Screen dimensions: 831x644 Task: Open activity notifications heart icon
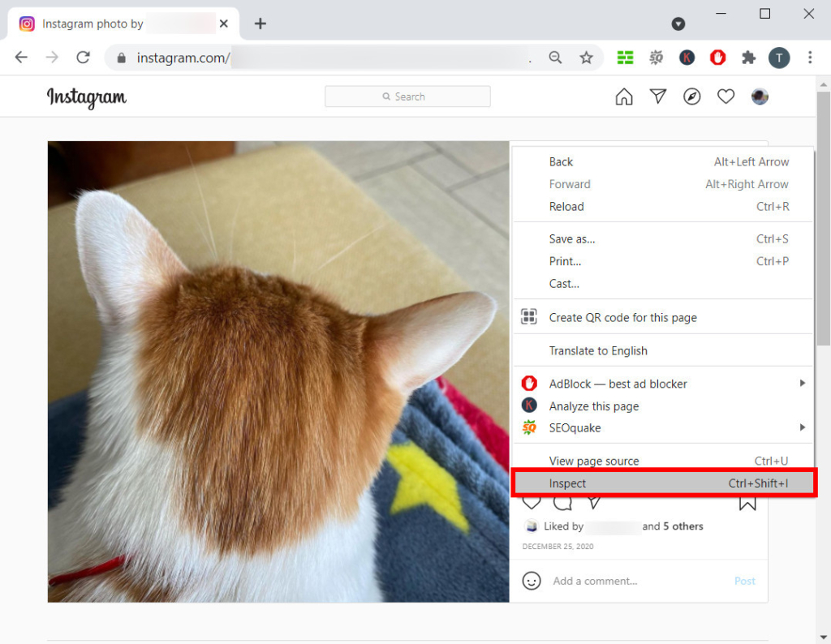tap(726, 96)
